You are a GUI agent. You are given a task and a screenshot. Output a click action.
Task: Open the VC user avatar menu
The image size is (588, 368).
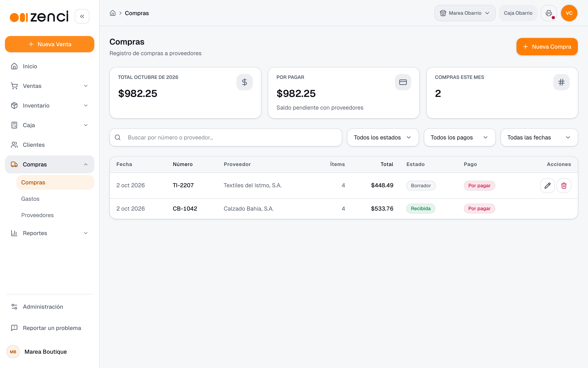569,13
